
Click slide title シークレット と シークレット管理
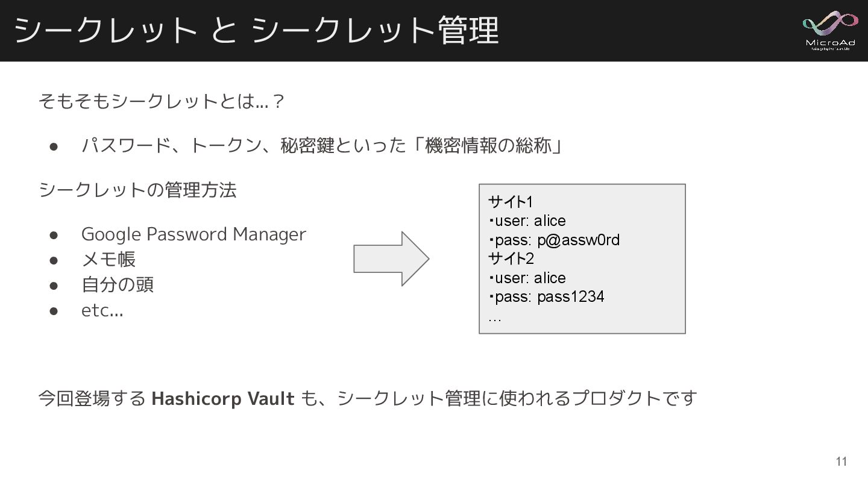[x=256, y=31]
